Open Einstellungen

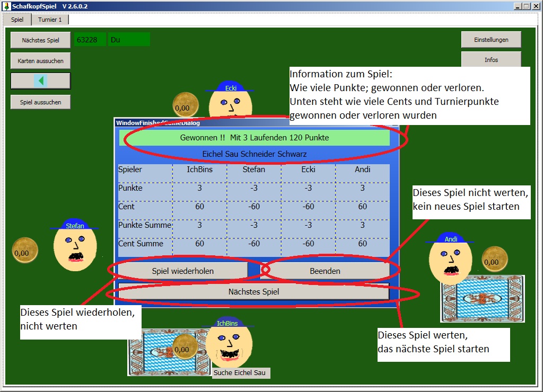(x=491, y=40)
